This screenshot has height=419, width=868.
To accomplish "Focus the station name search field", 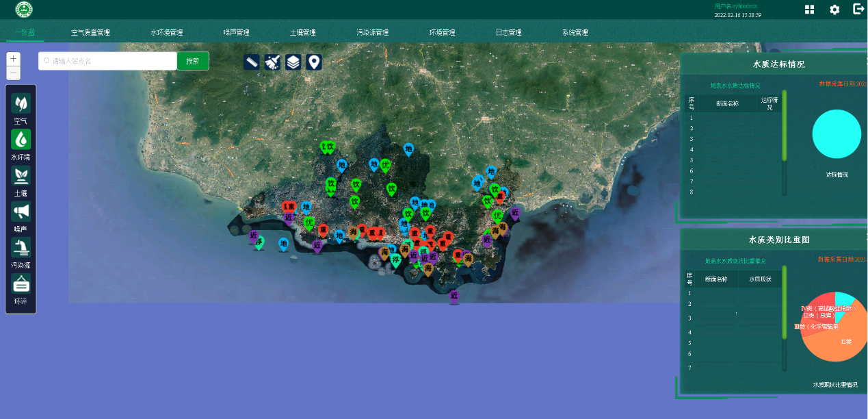I will (107, 61).
